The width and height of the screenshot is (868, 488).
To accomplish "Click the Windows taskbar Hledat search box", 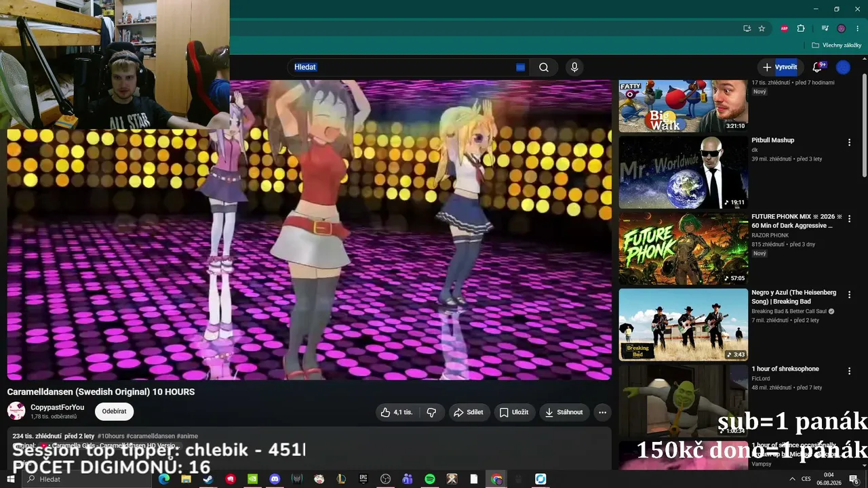I will click(88, 479).
